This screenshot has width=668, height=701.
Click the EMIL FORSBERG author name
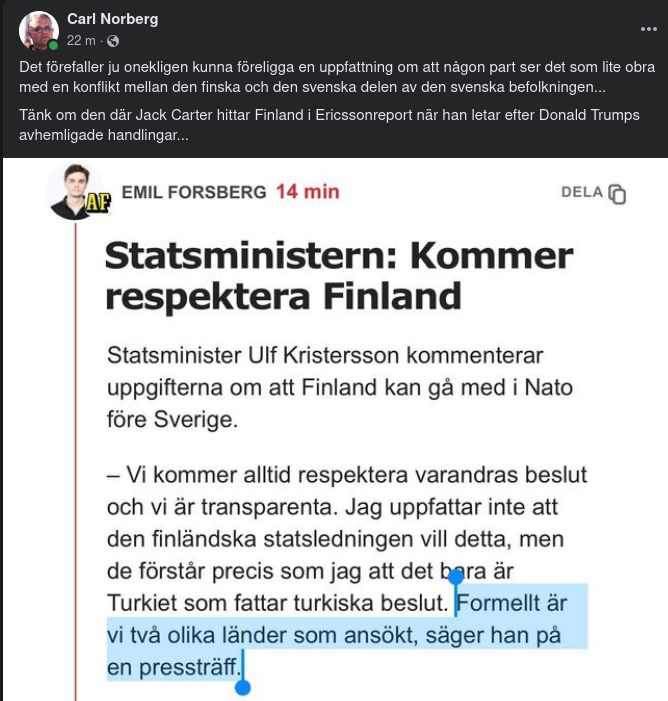194,192
